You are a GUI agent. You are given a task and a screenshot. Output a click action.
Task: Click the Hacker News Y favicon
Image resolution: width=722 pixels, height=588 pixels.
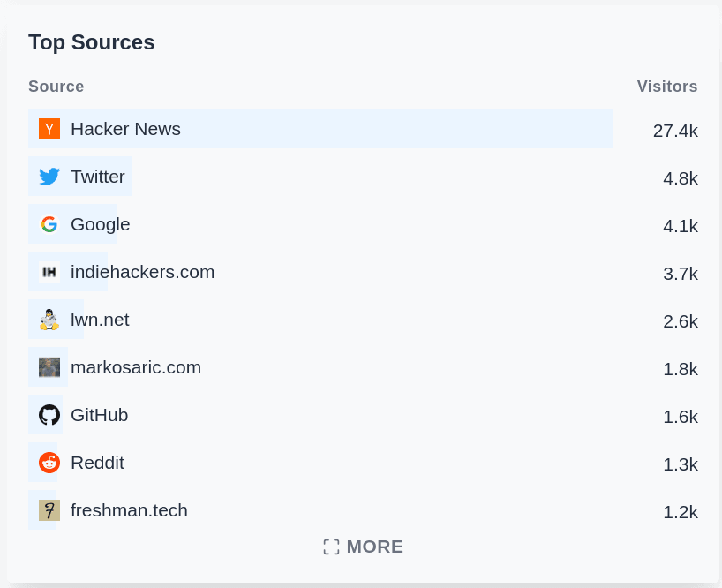pos(49,128)
